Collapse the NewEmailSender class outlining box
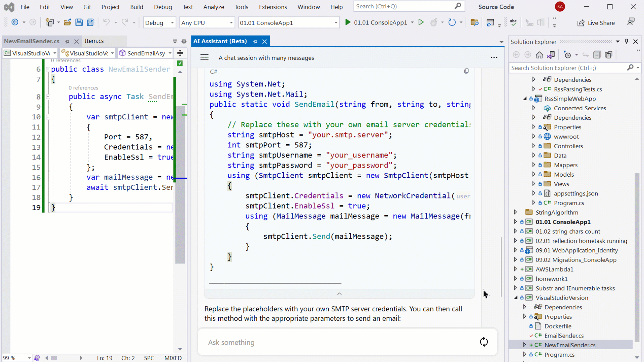Viewport: 644px width, 362px height. point(48,69)
